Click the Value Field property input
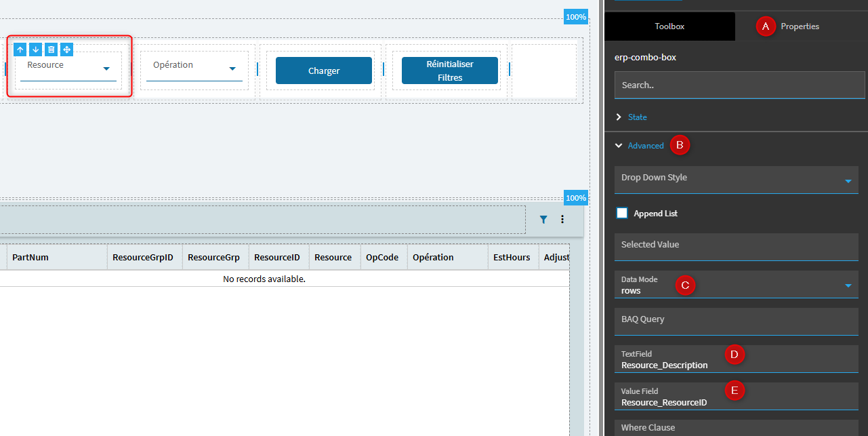Viewport: 868px width, 436px height. [x=737, y=396]
